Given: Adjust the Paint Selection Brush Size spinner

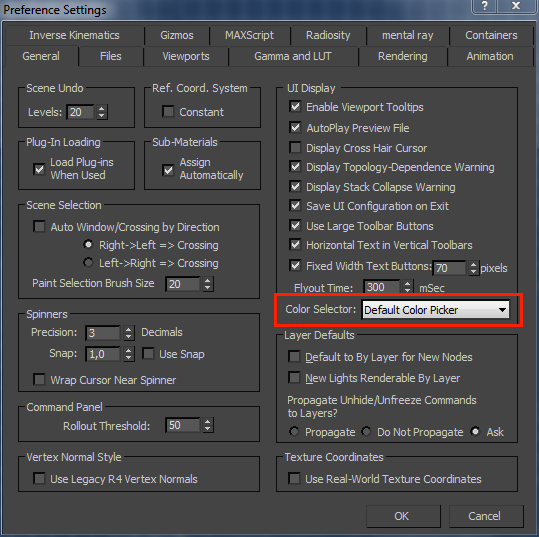Looking at the screenshot, I should click(x=208, y=284).
